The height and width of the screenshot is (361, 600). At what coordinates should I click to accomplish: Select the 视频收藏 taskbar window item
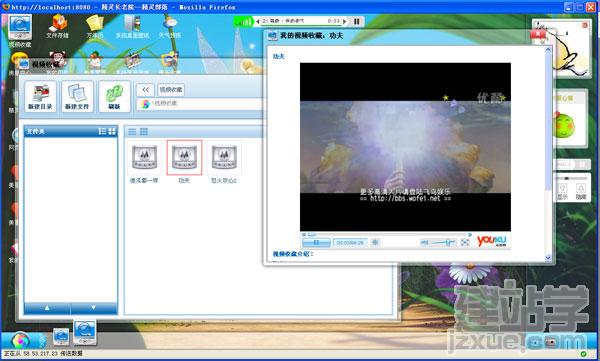(x=85, y=333)
